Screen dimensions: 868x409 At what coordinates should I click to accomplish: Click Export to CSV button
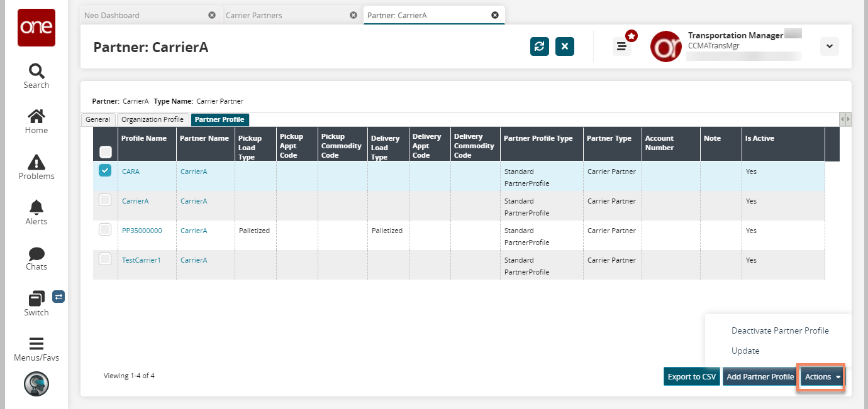click(x=691, y=377)
